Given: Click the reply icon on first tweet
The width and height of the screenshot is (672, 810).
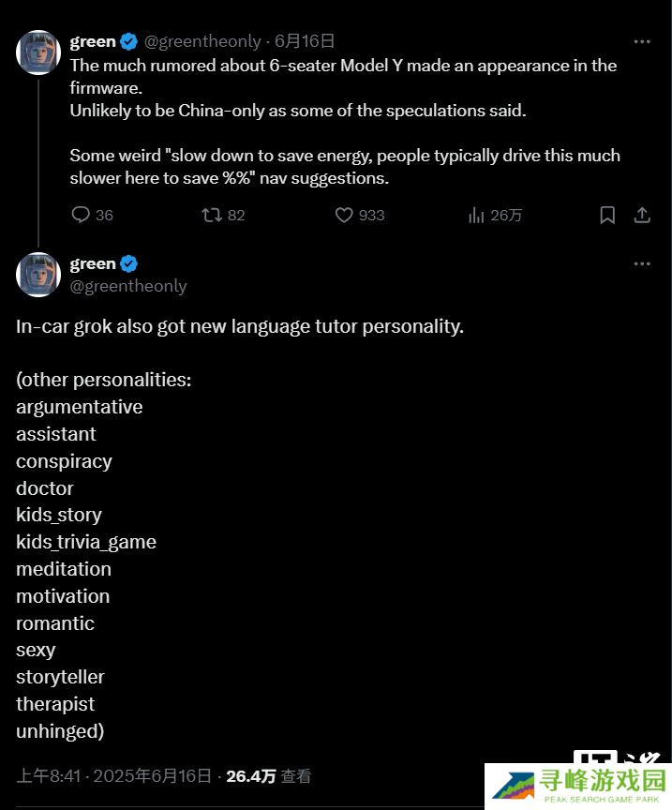Looking at the screenshot, I should point(82,215).
